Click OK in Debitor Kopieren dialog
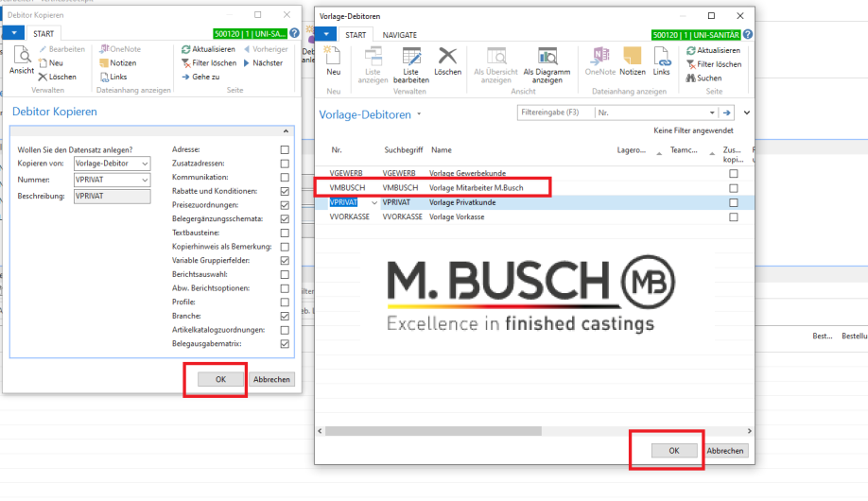The image size is (868, 501). [x=220, y=379]
